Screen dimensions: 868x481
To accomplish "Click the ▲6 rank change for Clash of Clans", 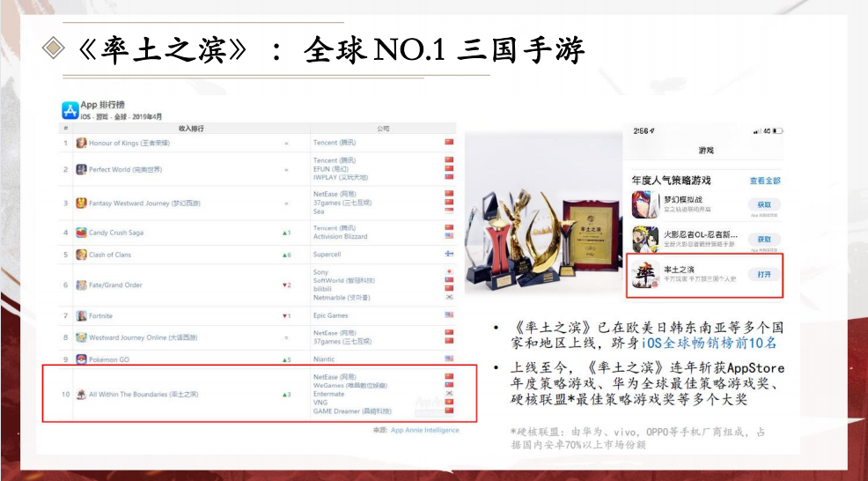I will [286, 255].
